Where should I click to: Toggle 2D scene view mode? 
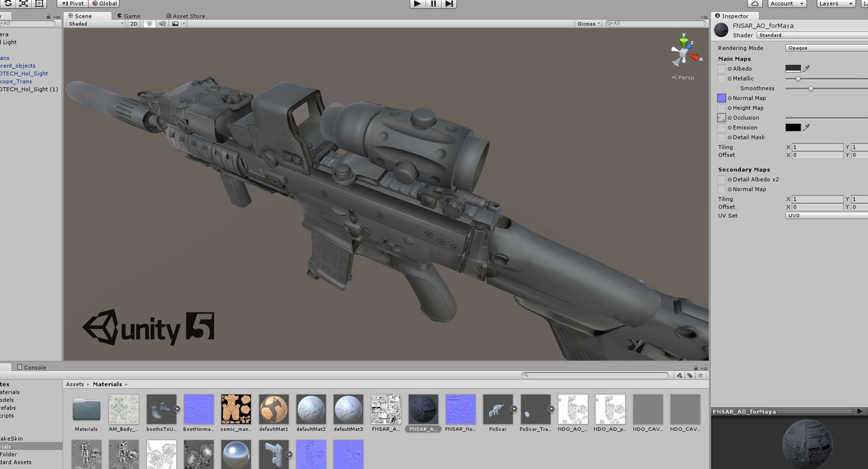(134, 23)
